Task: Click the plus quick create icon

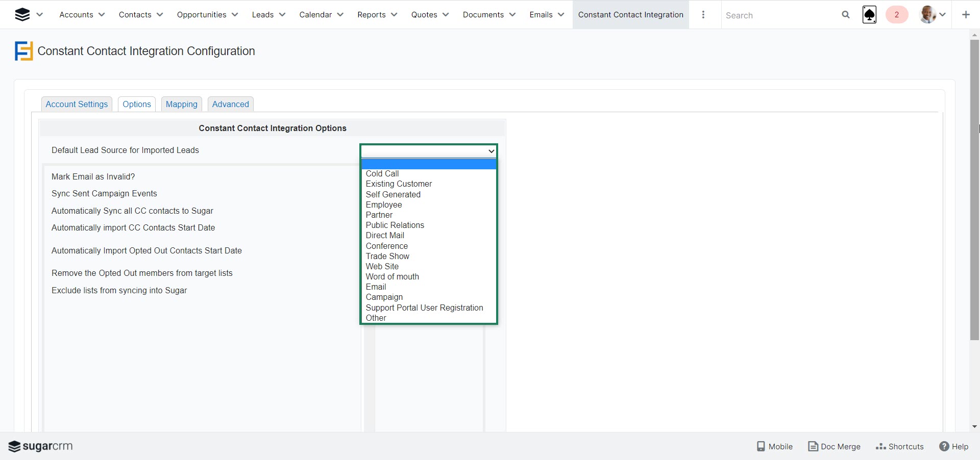Action: [966, 15]
